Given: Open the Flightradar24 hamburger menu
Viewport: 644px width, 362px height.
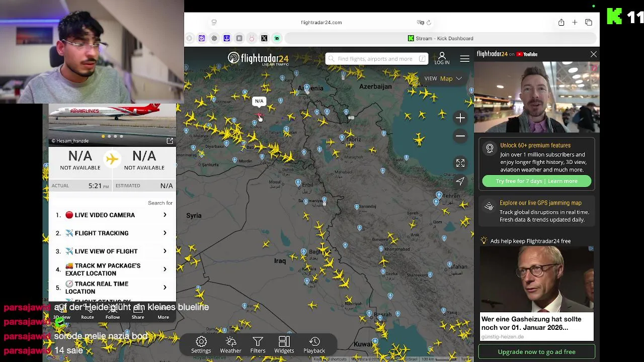Looking at the screenshot, I should pos(464,59).
